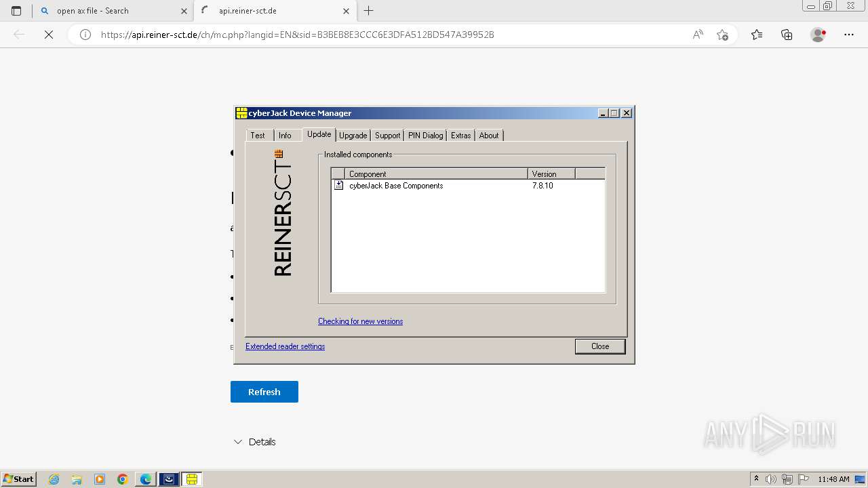Launch Internet Explorer from taskbar
The image size is (868, 488).
(x=54, y=479)
